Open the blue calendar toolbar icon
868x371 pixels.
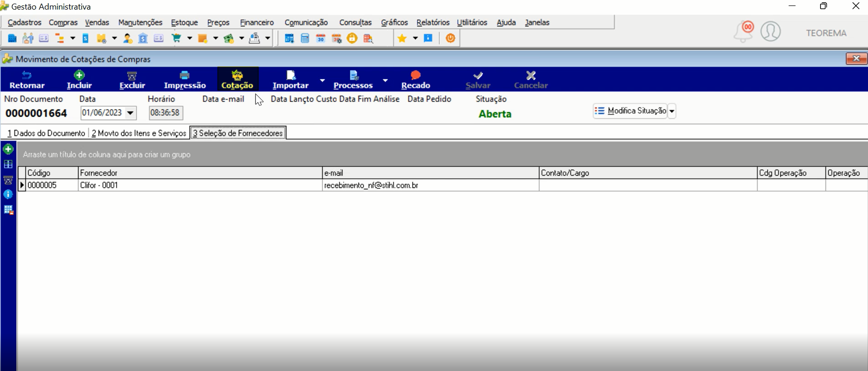[289, 38]
